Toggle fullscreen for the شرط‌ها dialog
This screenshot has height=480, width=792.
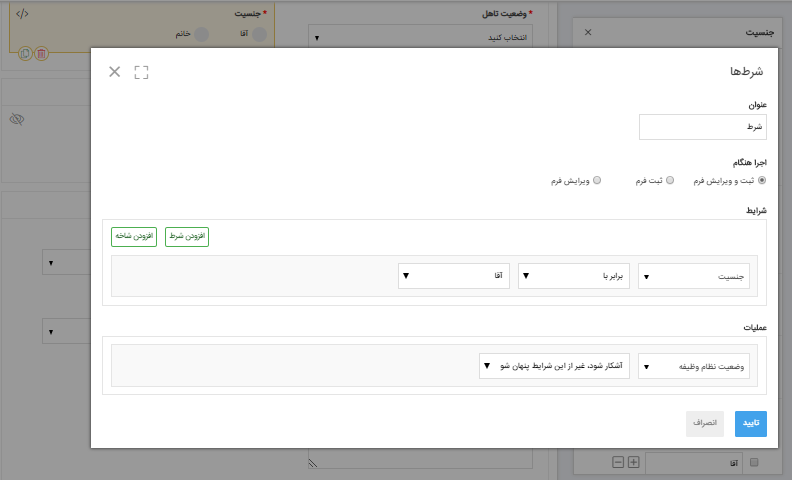(141, 72)
